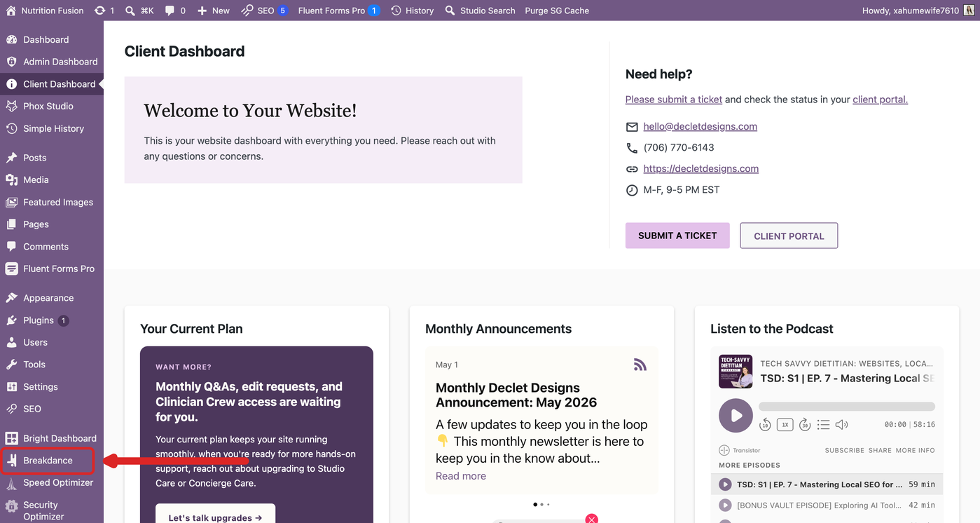
Task: Click the podcast volume speaker icon
Action: tap(841, 424)
